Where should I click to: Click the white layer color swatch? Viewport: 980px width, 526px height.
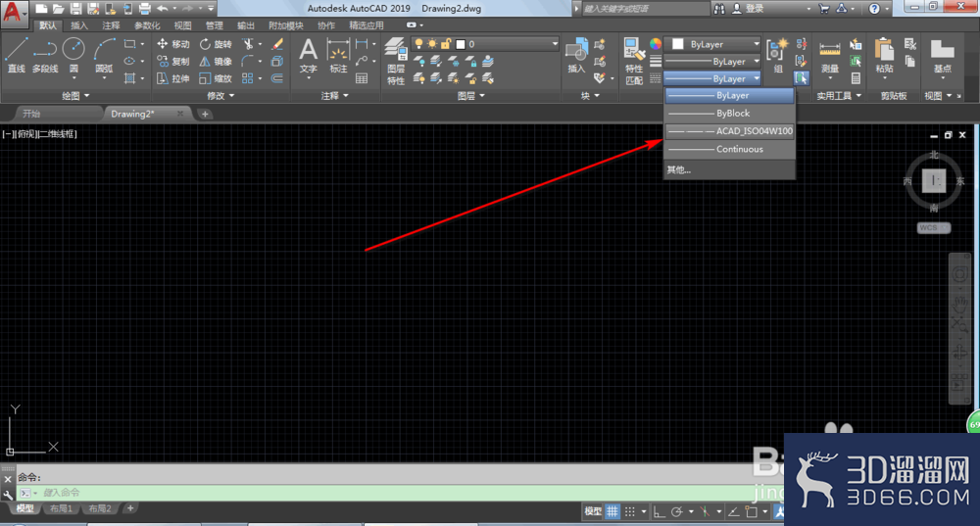tap(461, 44)
